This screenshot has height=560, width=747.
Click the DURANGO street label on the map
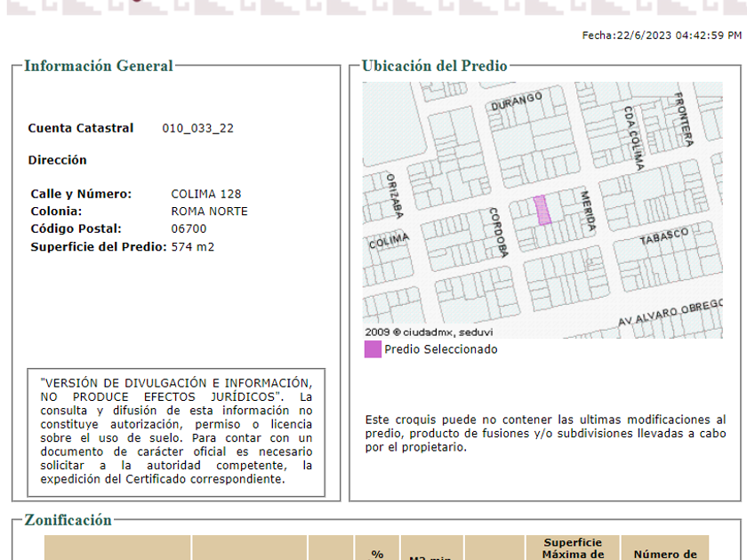point(516,100)
